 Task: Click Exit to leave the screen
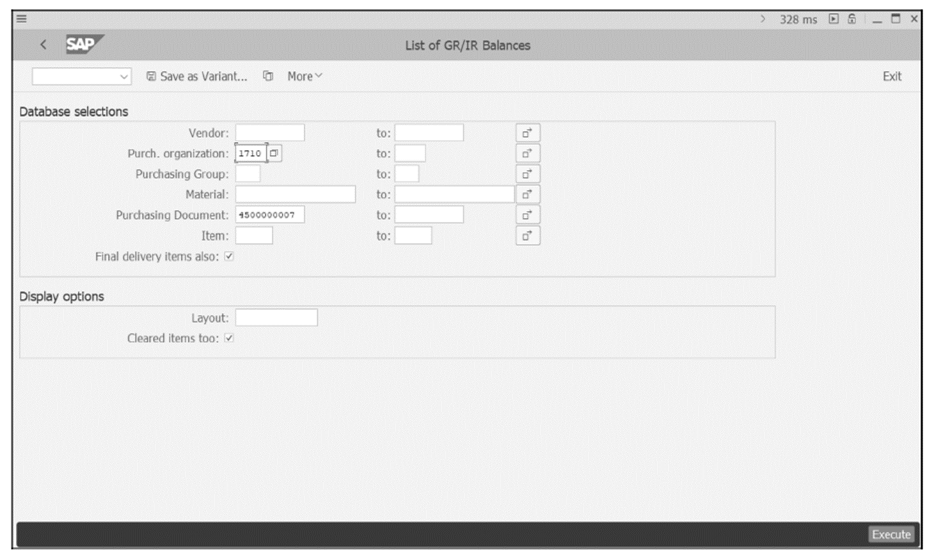[894, 76]
